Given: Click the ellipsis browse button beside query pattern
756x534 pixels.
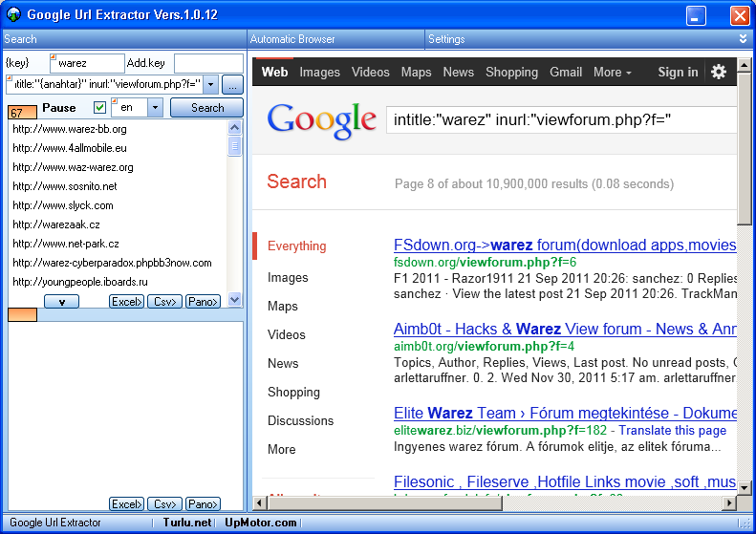Looking at the screenshot, I should (232, 85).
